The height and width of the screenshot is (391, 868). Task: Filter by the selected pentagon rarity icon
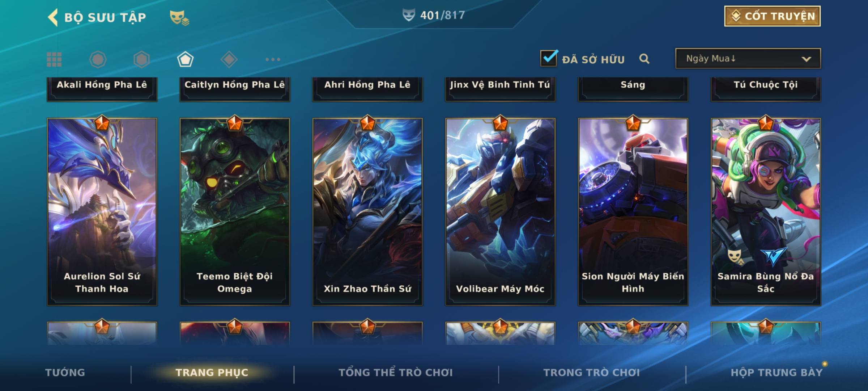click(x=185, y=59)
